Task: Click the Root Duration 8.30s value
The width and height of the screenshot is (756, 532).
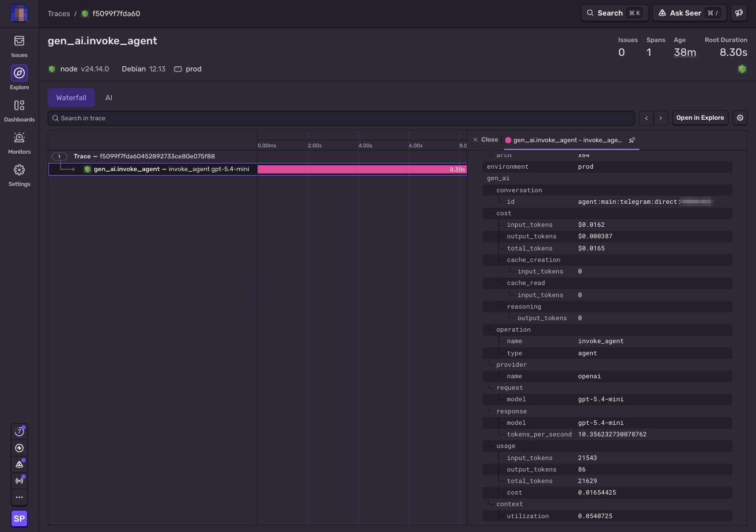Action: [734, 52]
